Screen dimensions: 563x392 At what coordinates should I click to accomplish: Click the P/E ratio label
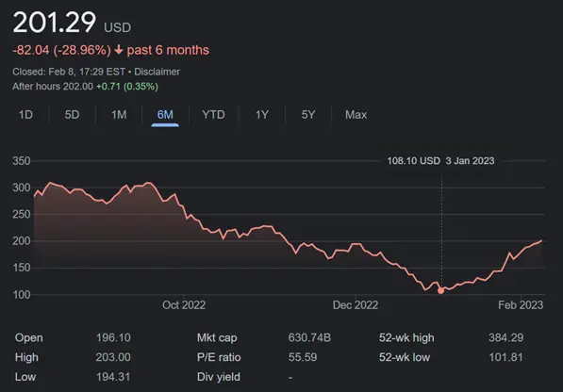point(219,357)
